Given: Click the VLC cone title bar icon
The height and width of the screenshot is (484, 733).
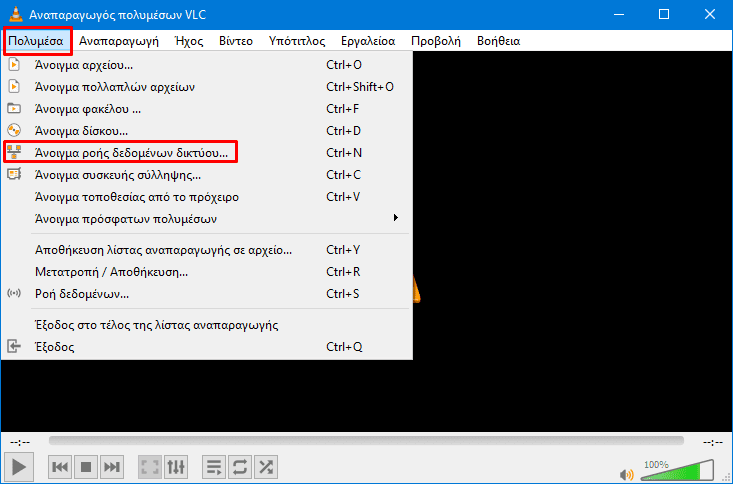Looking at the screenshot, I should click(x=16, y=14).
